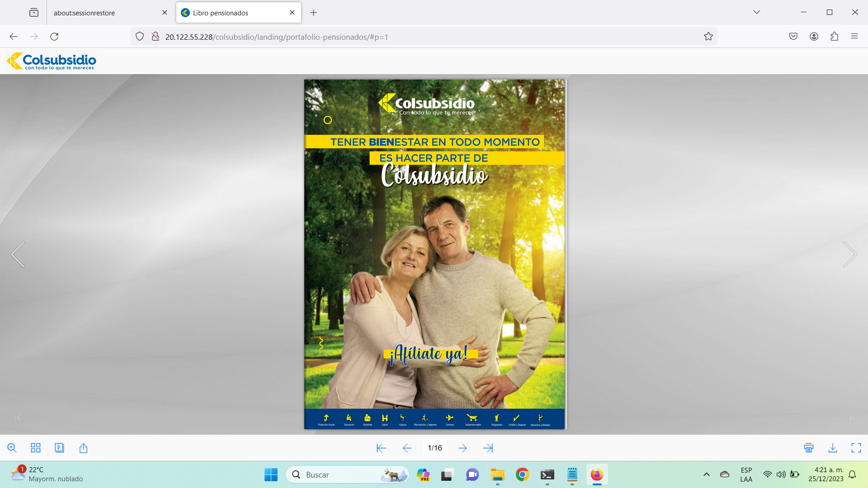The height and width of the screenshot is (488, 868).
Task: Click the tracking protection shield icon
Action: tap(140, 37)
